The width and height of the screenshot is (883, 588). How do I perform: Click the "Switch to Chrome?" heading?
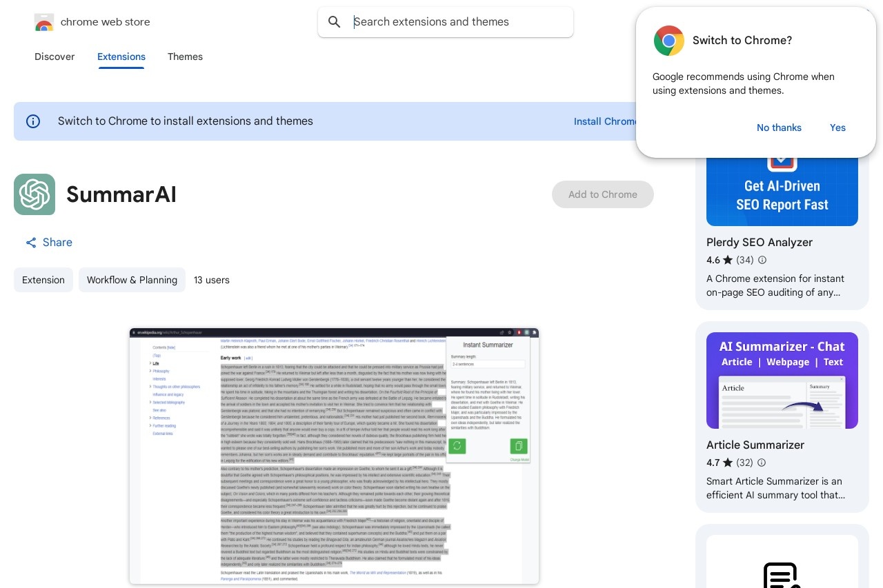point(742,41)
